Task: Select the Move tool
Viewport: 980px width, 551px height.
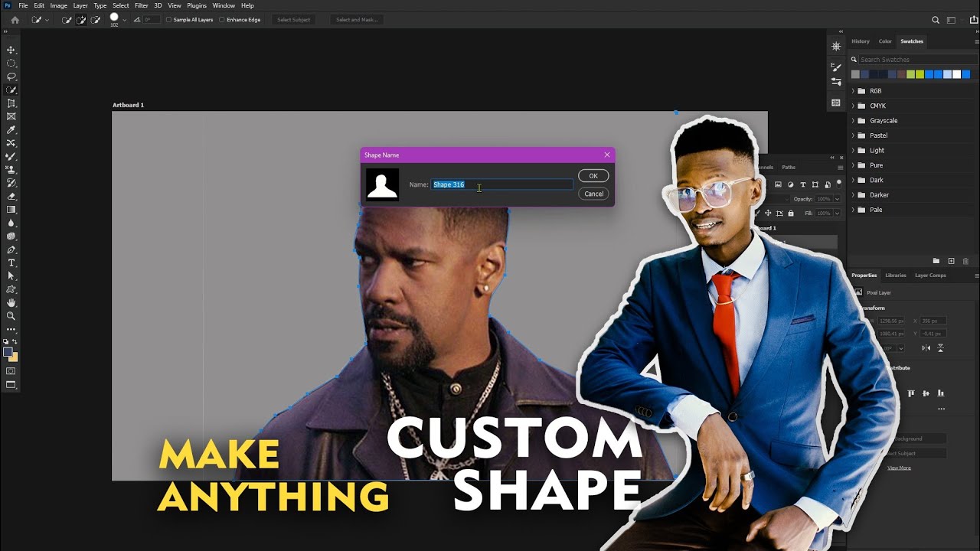Action: pyautogui.click(x=11, y=50)
